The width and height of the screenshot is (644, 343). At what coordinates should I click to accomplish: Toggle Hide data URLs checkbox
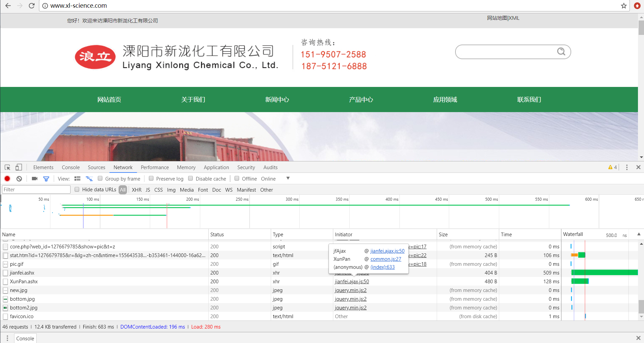pos(77,189)
